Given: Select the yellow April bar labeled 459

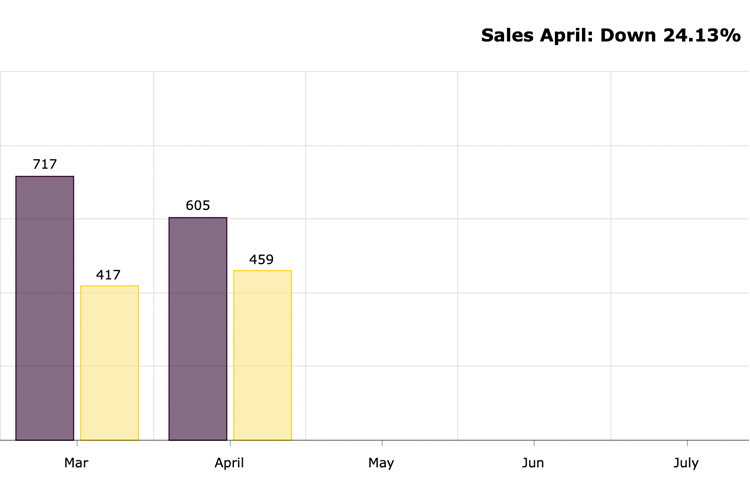Looking at the screenshot, I should coord(262,355).
